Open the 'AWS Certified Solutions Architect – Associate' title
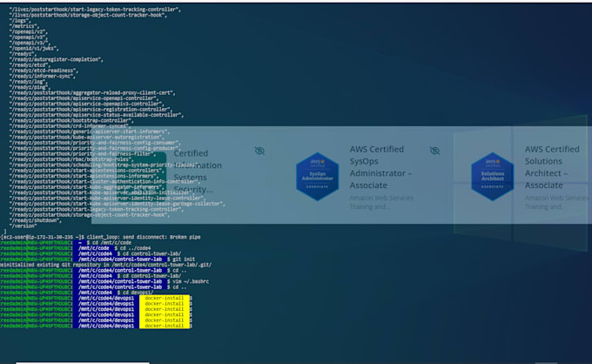Image resolution: width=592 pixels, height=364 pixels. (552, 167)
